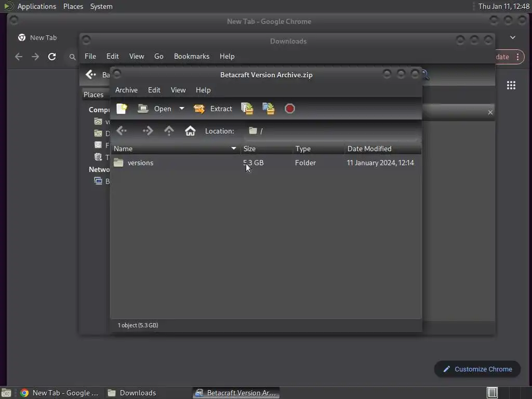Click the network browse icon in sidebar
Image resolution: width=532 pixels, height=399 pixels.
(98, 181)
